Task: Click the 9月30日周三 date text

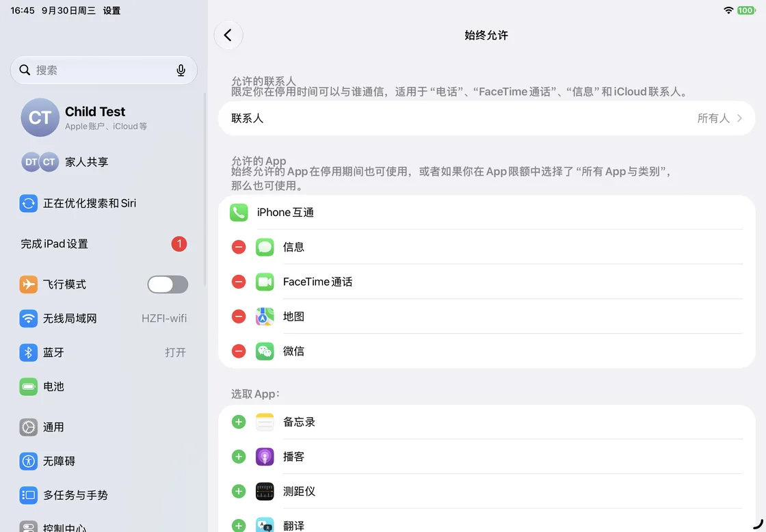Action: [x=68, y=10]
